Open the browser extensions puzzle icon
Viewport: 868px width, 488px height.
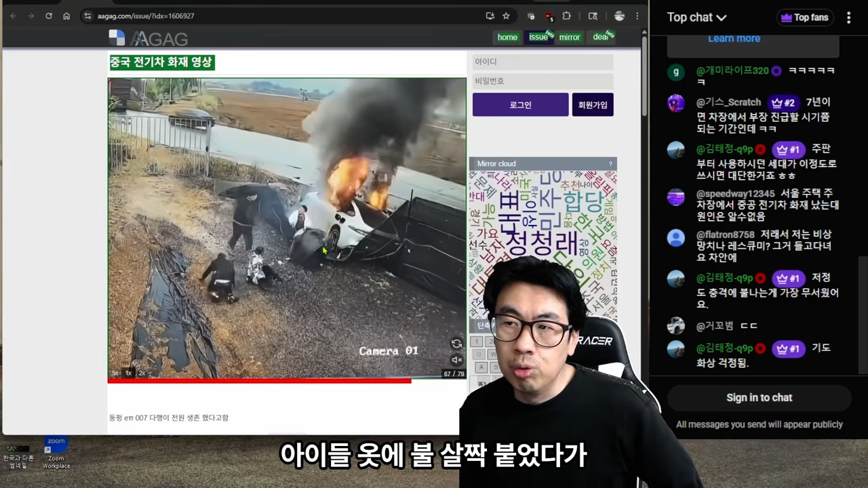coord(566,16)
